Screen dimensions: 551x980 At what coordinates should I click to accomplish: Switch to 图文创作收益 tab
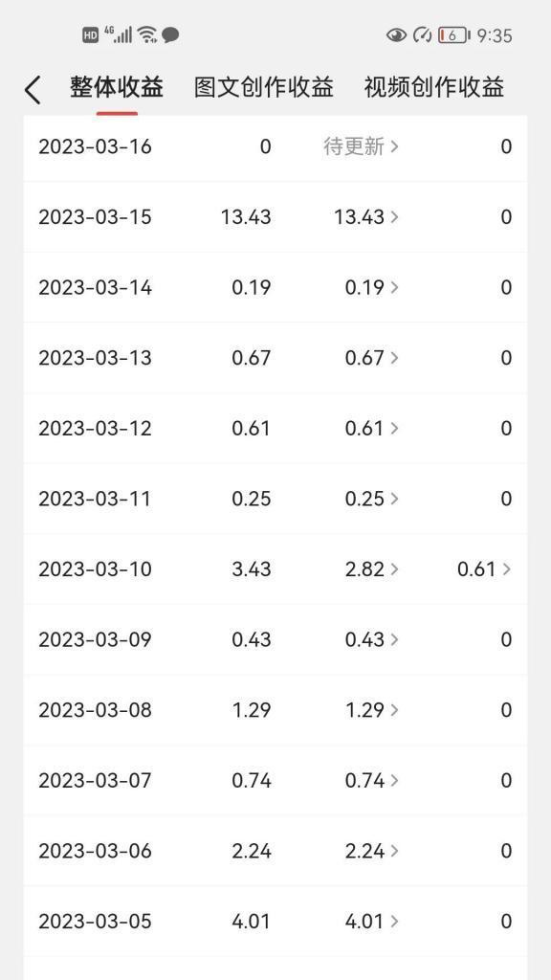click(264, 87)
